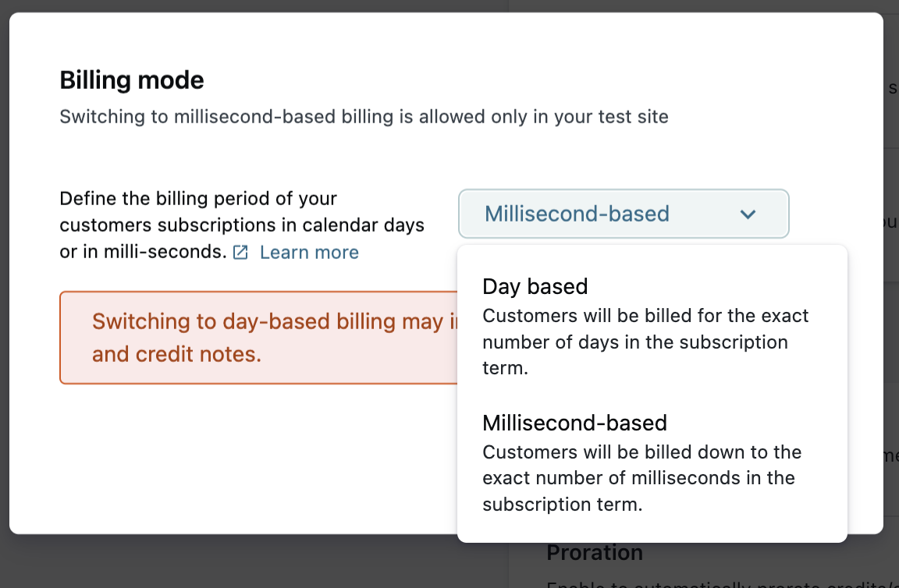This screenshot has width=899, height=588.
Task: Collapse the Millisecond-based combo box
Action: tap(623, 214)
